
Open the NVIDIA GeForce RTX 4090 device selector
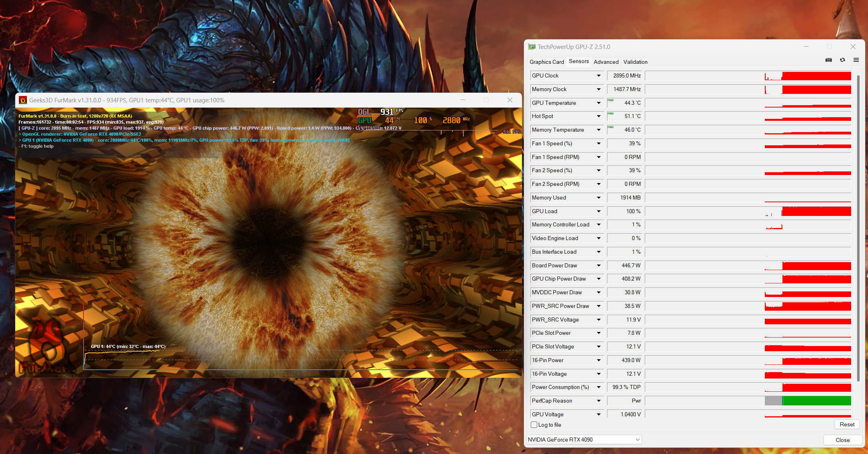click(x=584, y=440)
